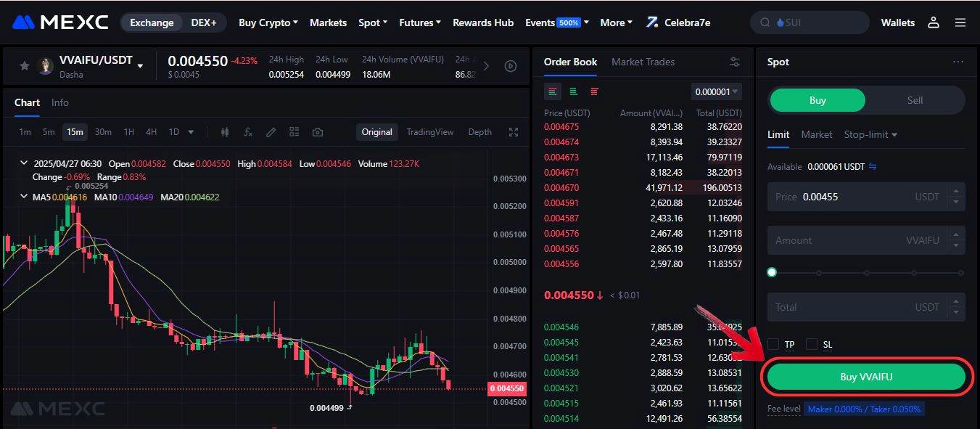Open the VVAIFU/USDT pair selector dropdown
The width and height of the screenshot is (980, 429).
click(140, 66)
